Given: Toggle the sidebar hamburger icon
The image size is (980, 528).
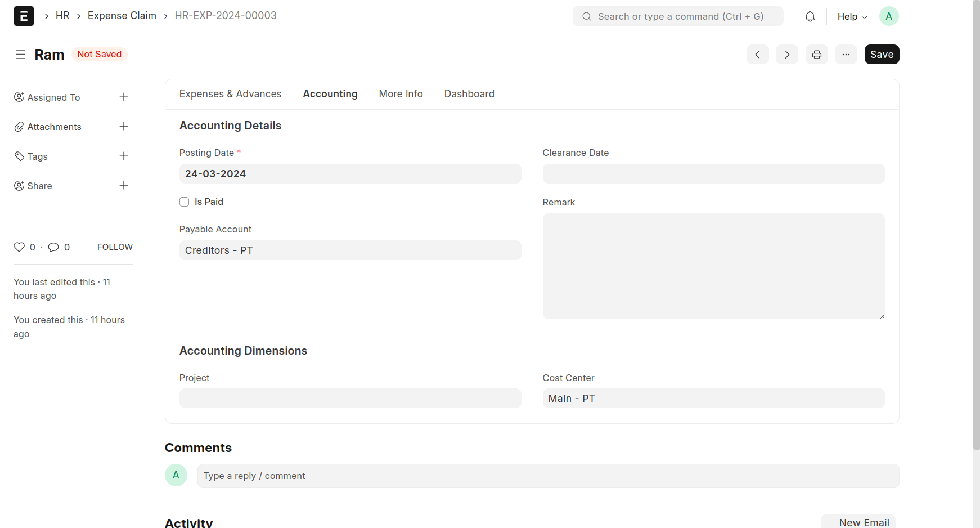Looking at the screenshot, I should (20, 55).
